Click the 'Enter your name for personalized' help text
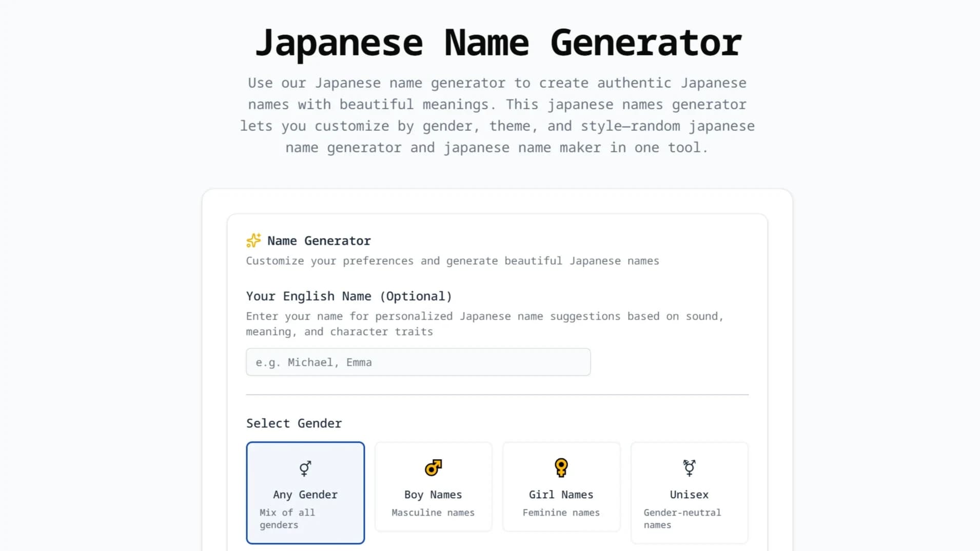This screenshot has height=551, width=980. (x=485, y=324)
